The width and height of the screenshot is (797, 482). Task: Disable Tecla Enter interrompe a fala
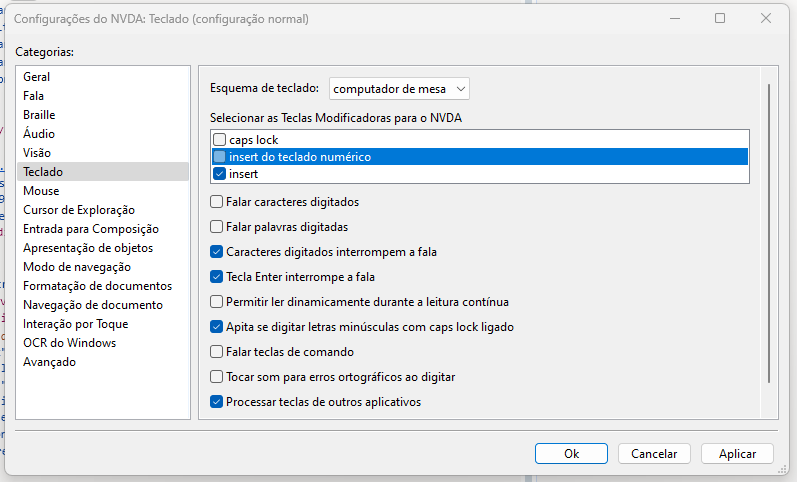click(217, 277)
